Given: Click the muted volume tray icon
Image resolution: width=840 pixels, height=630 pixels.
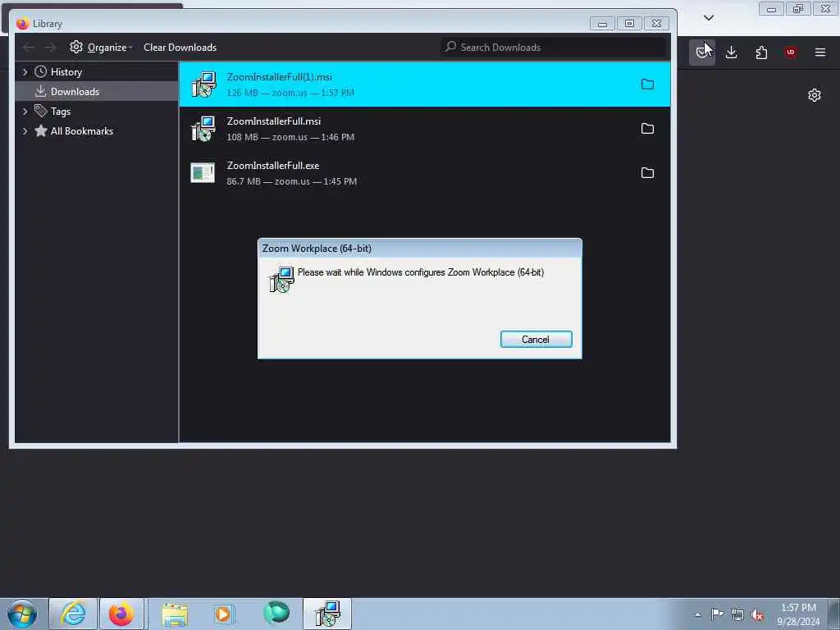Looking at the screenshot, I should point(757,615).
